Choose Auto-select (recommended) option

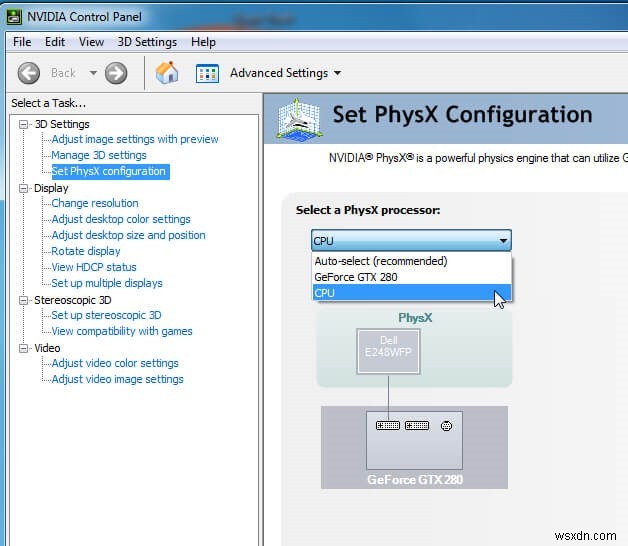(411, 261)
